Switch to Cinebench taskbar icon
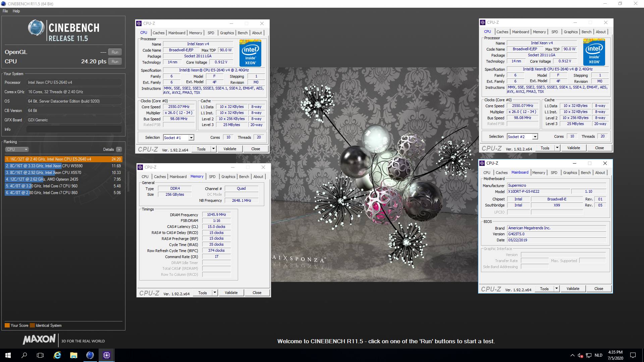This screenshot has height=362, width=644. (x=90, y=355)
